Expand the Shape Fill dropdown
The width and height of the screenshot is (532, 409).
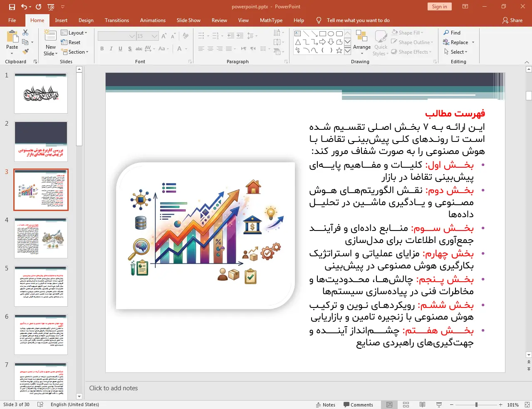pos(407,33)
